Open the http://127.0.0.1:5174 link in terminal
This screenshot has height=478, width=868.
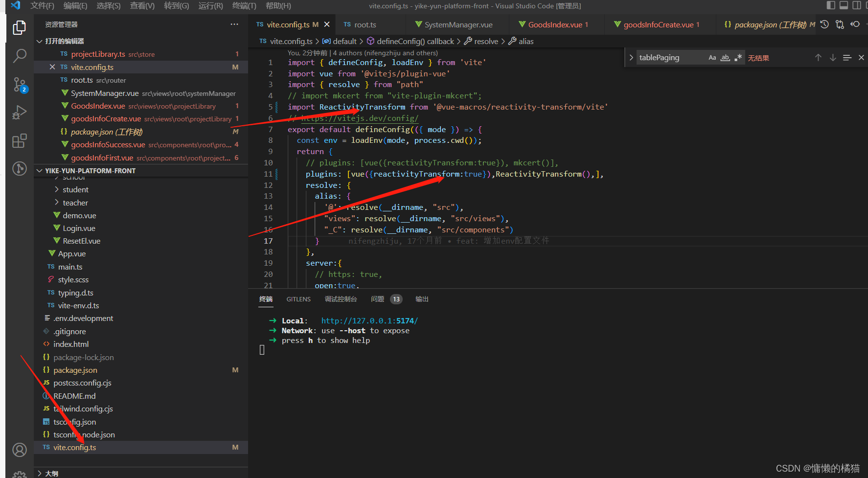point(369,320)
